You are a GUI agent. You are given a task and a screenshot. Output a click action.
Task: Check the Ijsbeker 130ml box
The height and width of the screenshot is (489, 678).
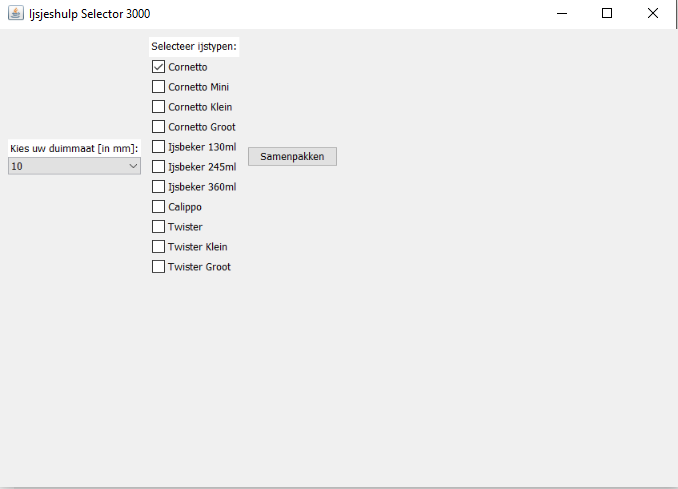pos(158,147)
